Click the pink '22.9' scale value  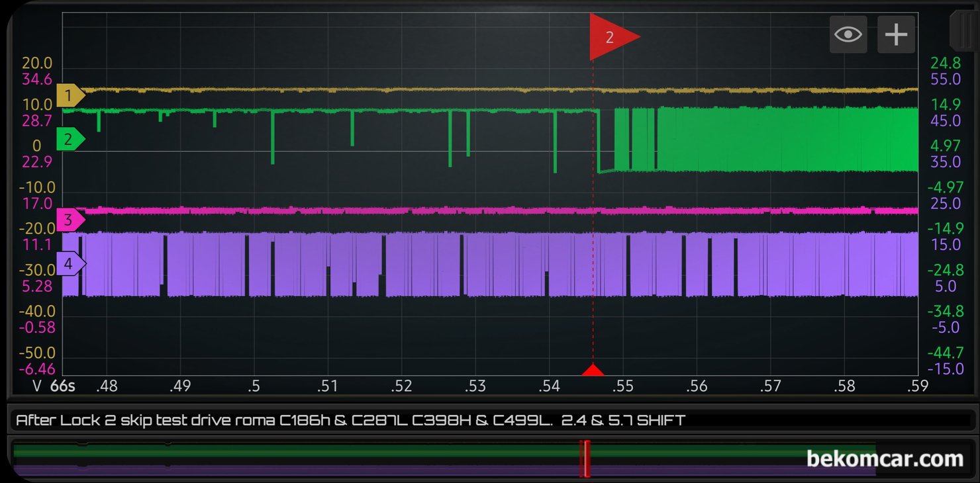(37, 162)
